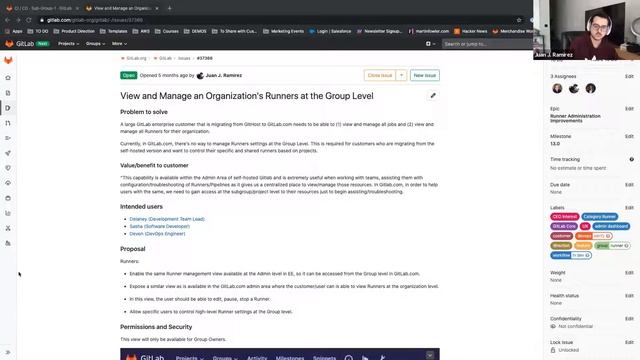640x360 pixels.
Task: Click Juan J. Ramirez author avatar
Action: (200, 76)
